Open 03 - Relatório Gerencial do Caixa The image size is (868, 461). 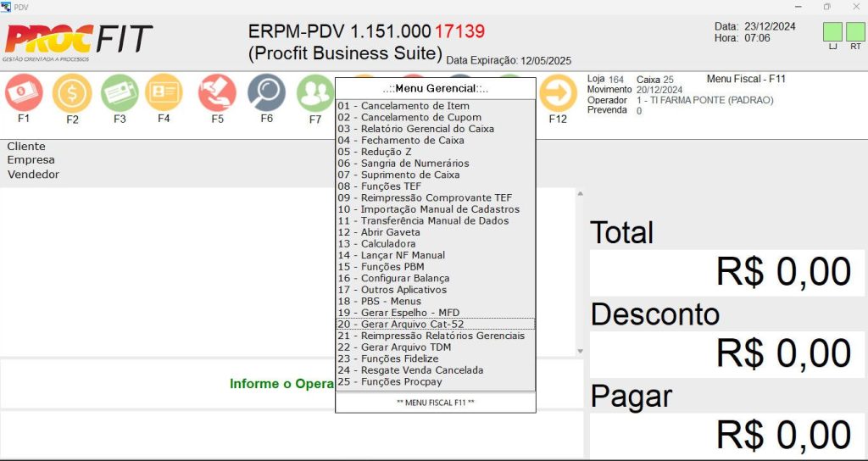tap(436, 129)
